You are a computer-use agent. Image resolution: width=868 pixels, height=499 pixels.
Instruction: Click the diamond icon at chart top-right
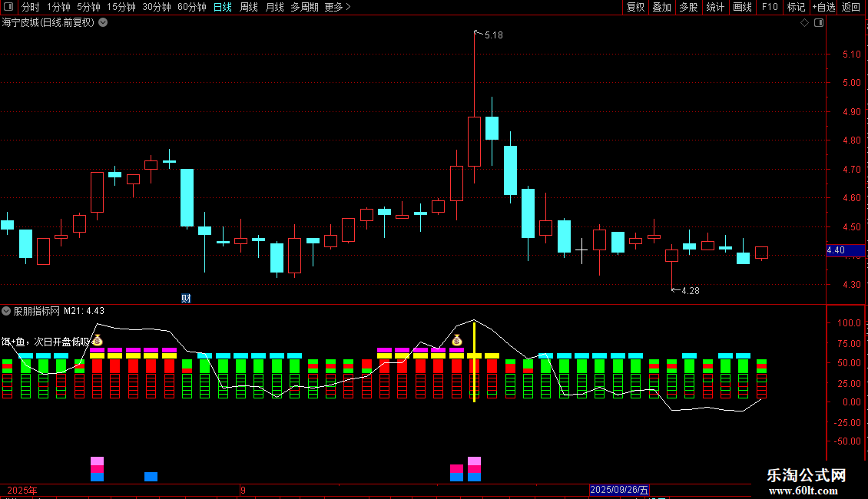coord(804,23)
